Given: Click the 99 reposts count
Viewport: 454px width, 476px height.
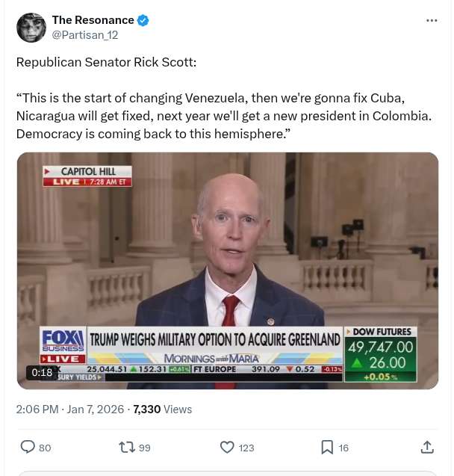Looking at the screenshot, I should (x=145, y=448).
